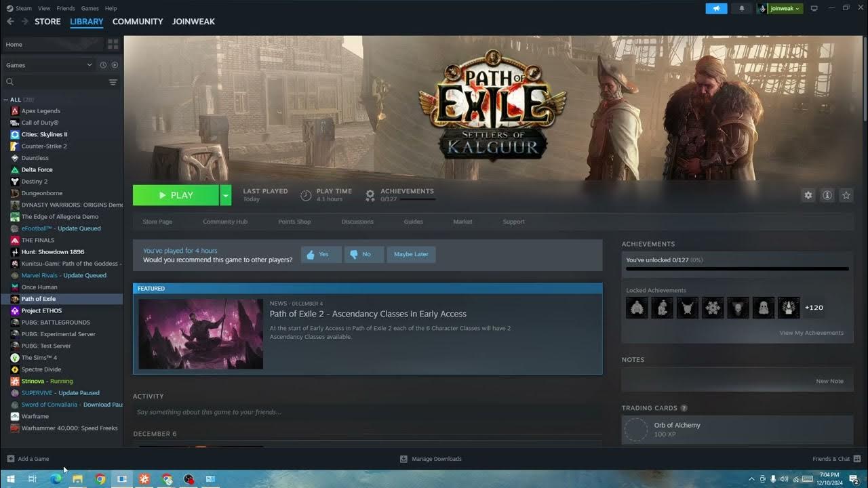
Task: Open Microsoft Edge from taskbar
Action: [x=56, y=479]
